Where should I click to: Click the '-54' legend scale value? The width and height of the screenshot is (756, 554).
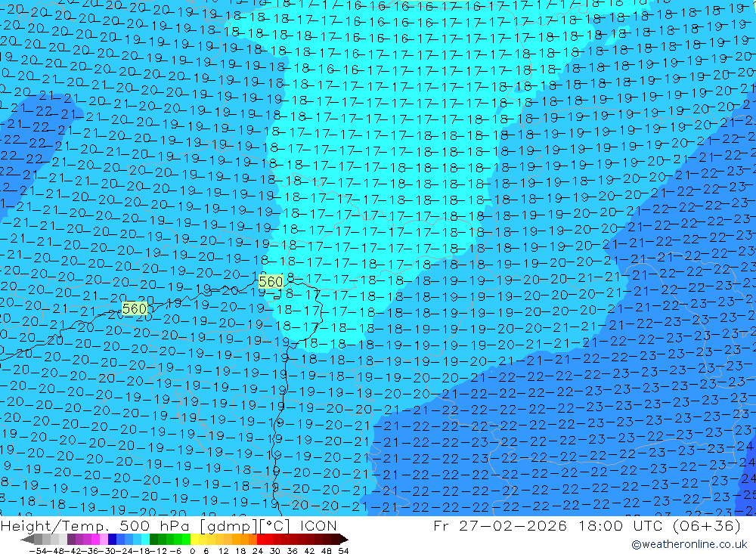[38, 551]
